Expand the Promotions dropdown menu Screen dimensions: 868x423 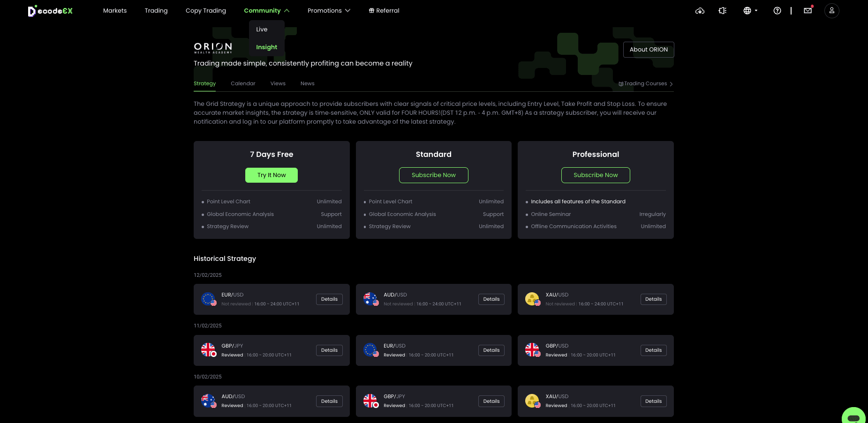pos(329,11)
